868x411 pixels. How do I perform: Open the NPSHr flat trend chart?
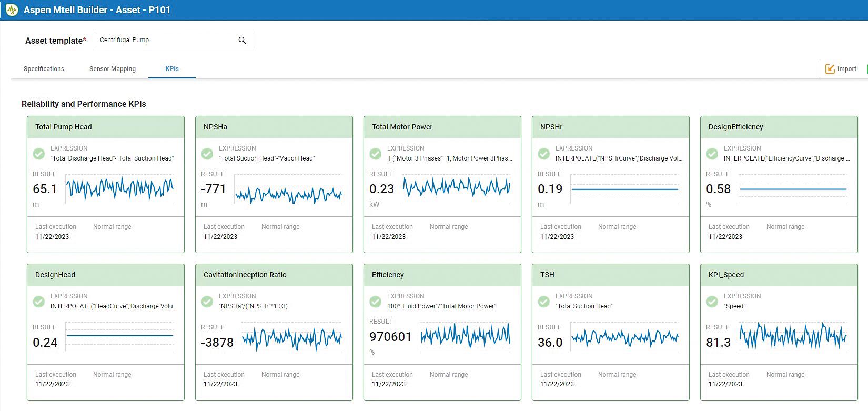(624, 189)
